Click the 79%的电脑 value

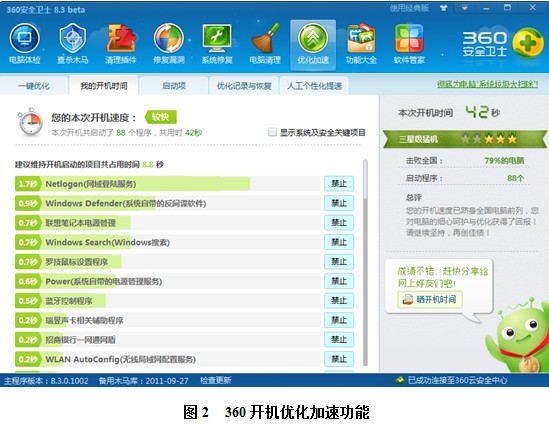[x=504, y=161]
